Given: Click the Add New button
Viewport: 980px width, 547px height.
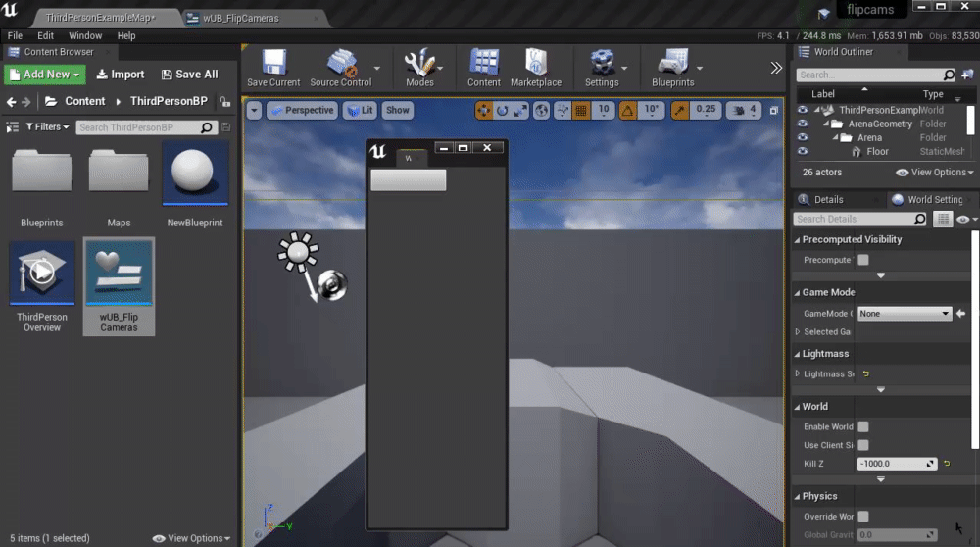Looking at the screenshot, I should pyautogui.click(x=45, y=75).
